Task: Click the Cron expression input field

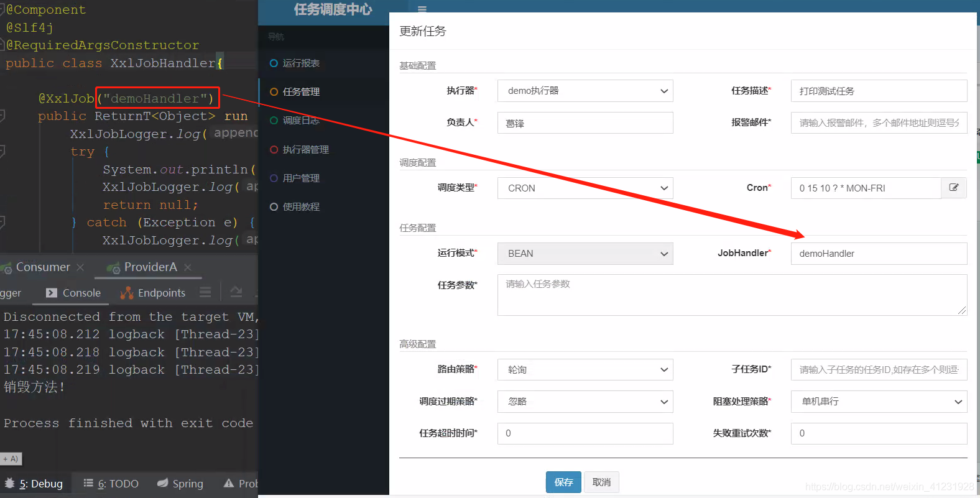Action: [x=866, y=188]
